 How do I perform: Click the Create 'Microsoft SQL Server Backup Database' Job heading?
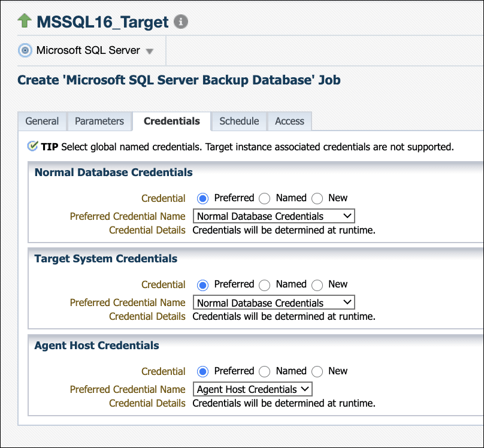click(x=179, y=80)
